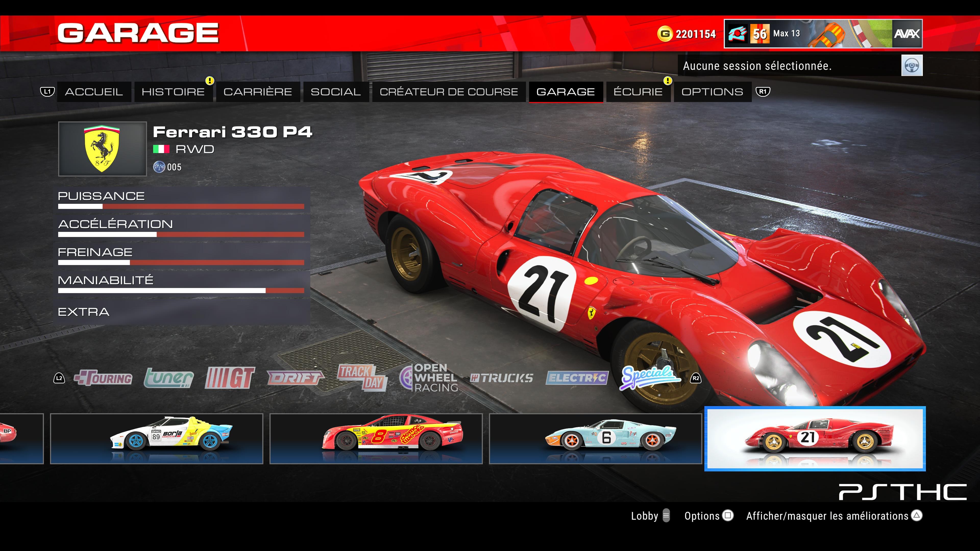This screenshot has width=980, height=551.
Task: Go to the Social tab
Action: (336, 92)
